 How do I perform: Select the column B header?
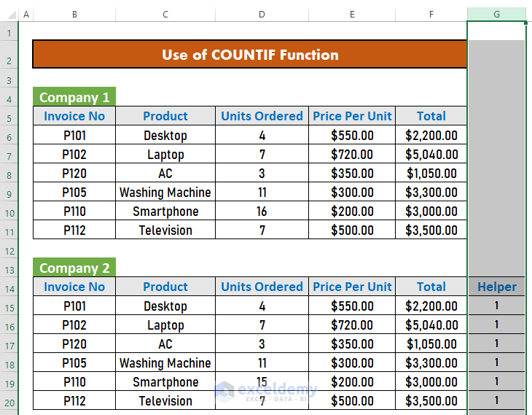tap(74, 15)
